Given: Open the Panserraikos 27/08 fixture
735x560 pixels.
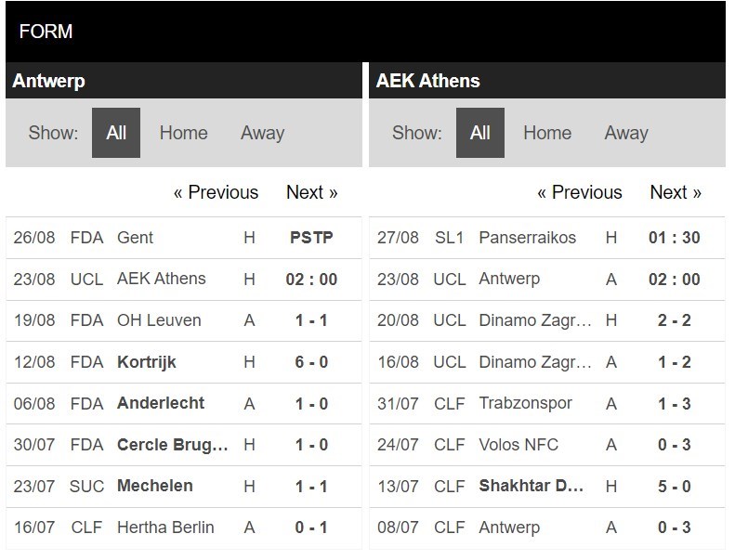Looking at the screenshot, I should [x=547, y=238].
